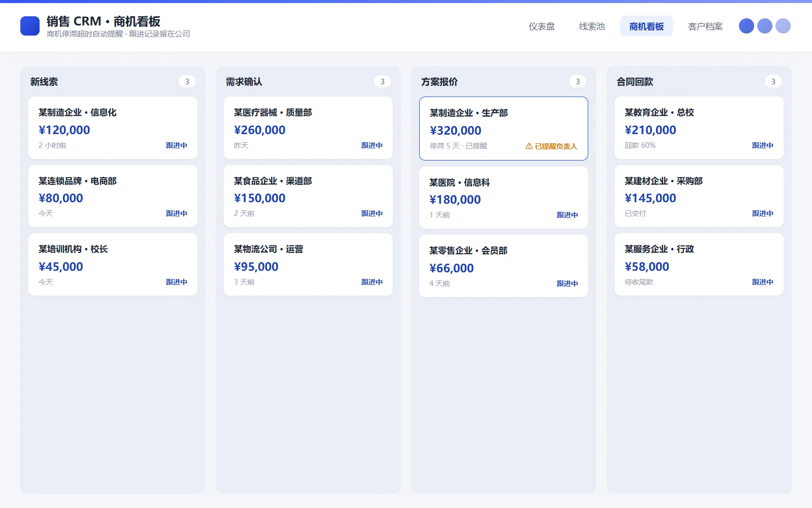The height and width of the screenshot is (508, 812).
Task: Click the middle avatar circle
Action: click(x=765, y=26)
